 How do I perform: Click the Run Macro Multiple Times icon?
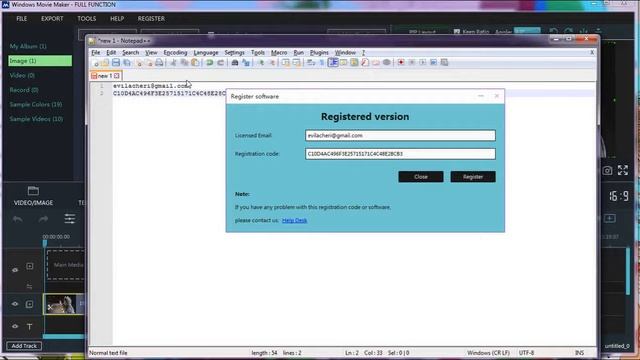coord(433,62)
